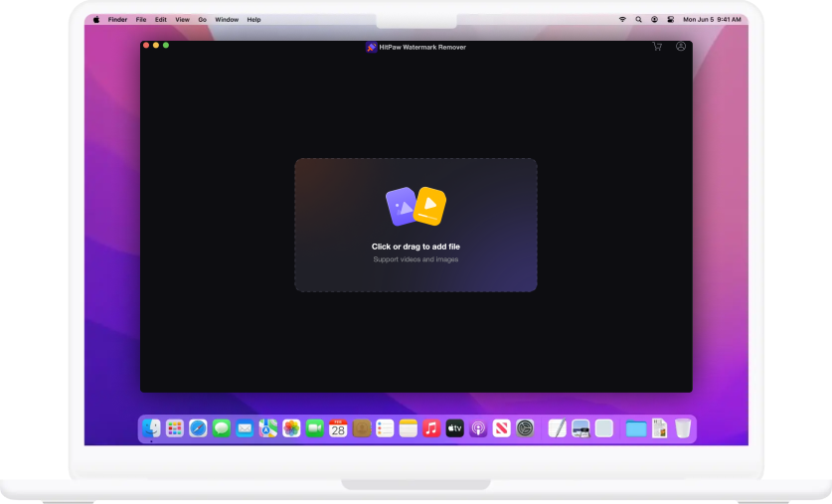The image size is (832, 504).
Task: Click 'Click or drag to add file' text
Action: pos(416,247)
